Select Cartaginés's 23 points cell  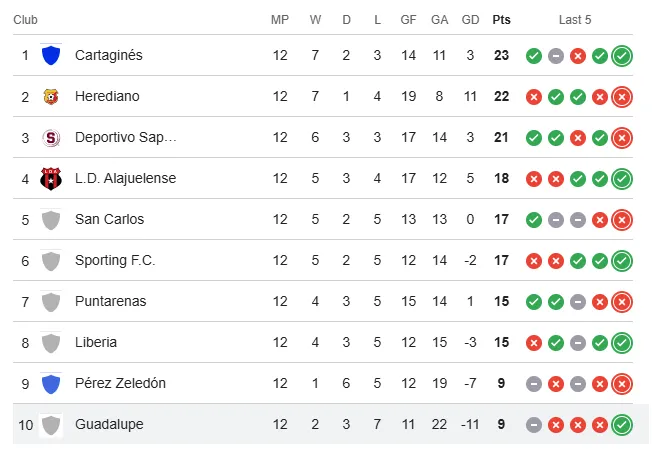[x=501, y=56]
